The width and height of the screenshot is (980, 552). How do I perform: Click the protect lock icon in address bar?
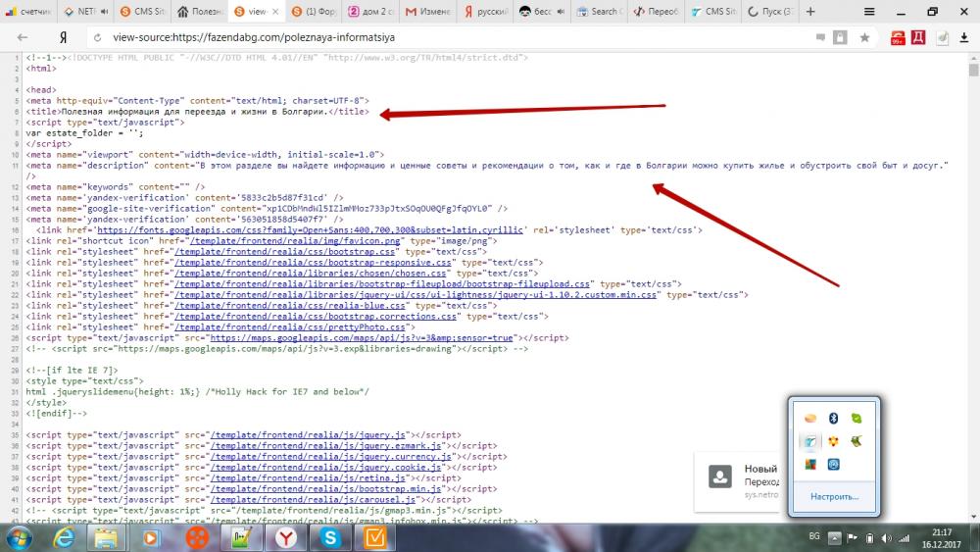[840, 37]
